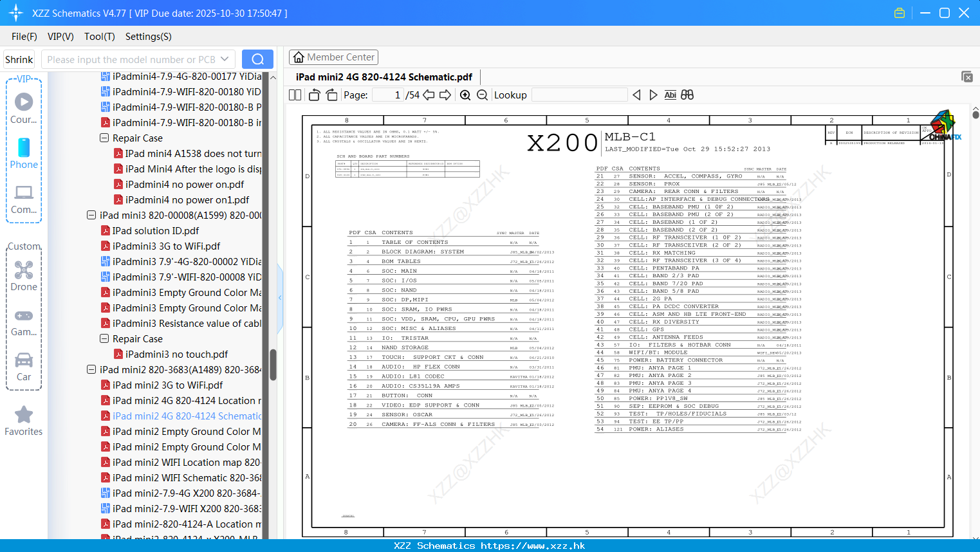Select the Phone category

(x=24, y=153)
